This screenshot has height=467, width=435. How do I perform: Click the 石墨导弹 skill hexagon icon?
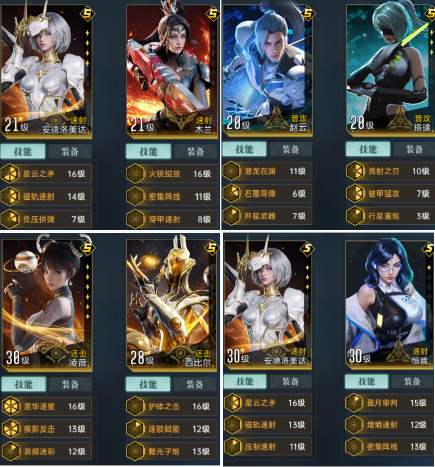[x=231, y=193]
